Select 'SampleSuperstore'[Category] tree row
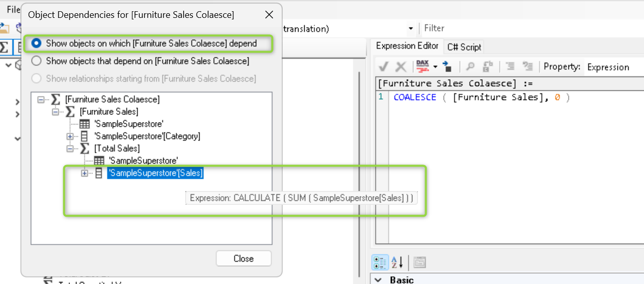 (x=147, y=136)
